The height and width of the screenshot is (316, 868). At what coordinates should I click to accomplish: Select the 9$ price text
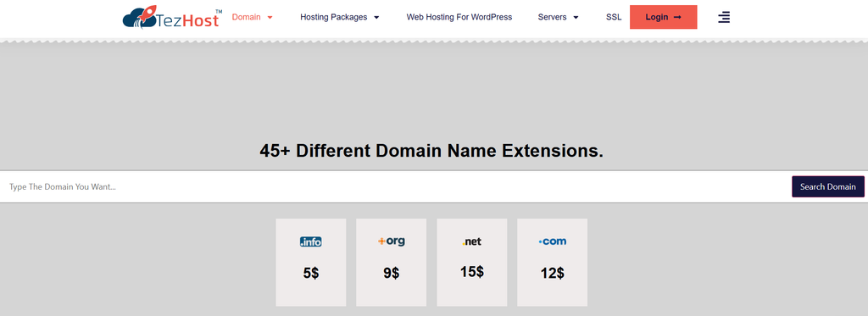coord(392,273)
